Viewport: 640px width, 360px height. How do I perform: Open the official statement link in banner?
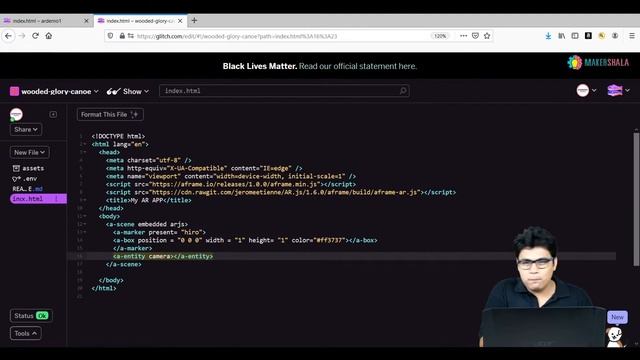358,66
